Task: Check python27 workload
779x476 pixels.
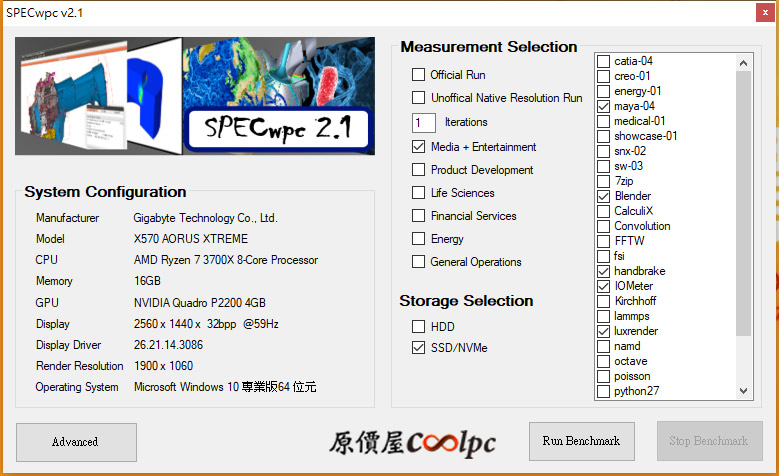Action: [x=603, y=391]
